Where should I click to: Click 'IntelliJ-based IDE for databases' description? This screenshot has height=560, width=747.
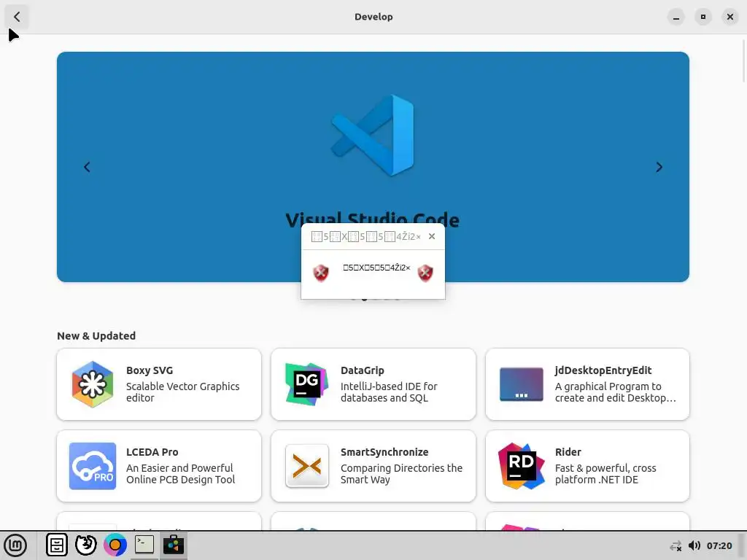point(389,392)
